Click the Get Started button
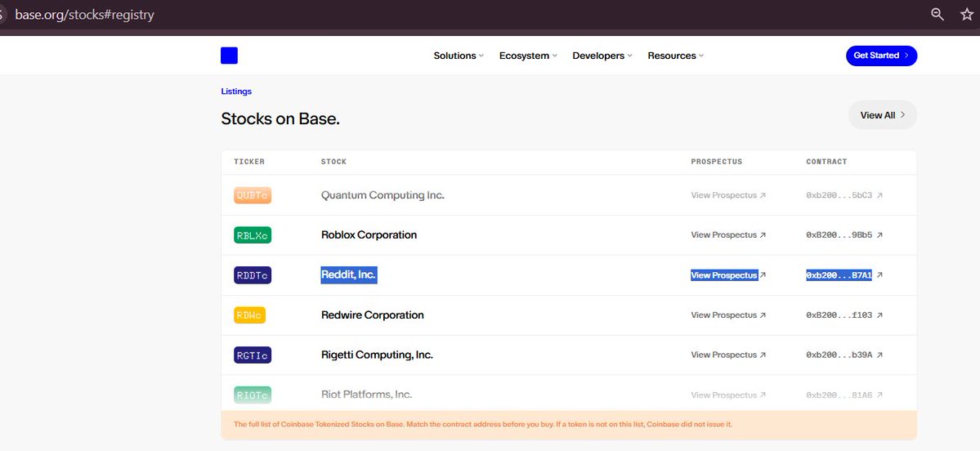 (881, 56)
